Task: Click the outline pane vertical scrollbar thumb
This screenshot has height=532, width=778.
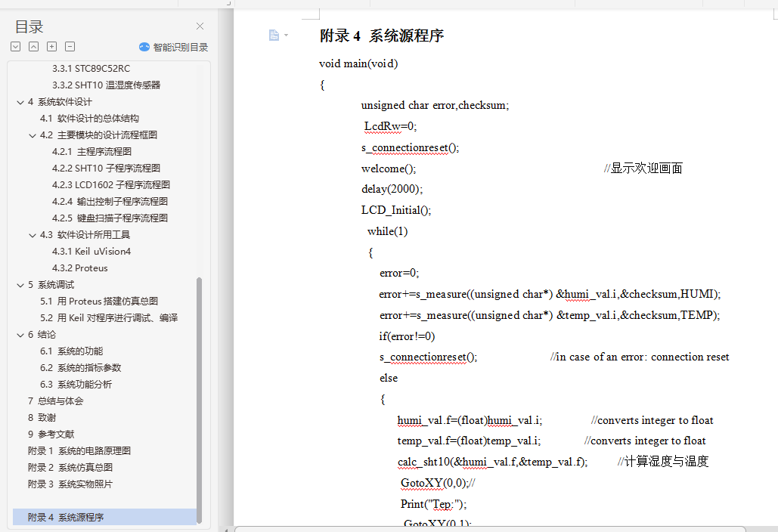Action: [200, 400]
